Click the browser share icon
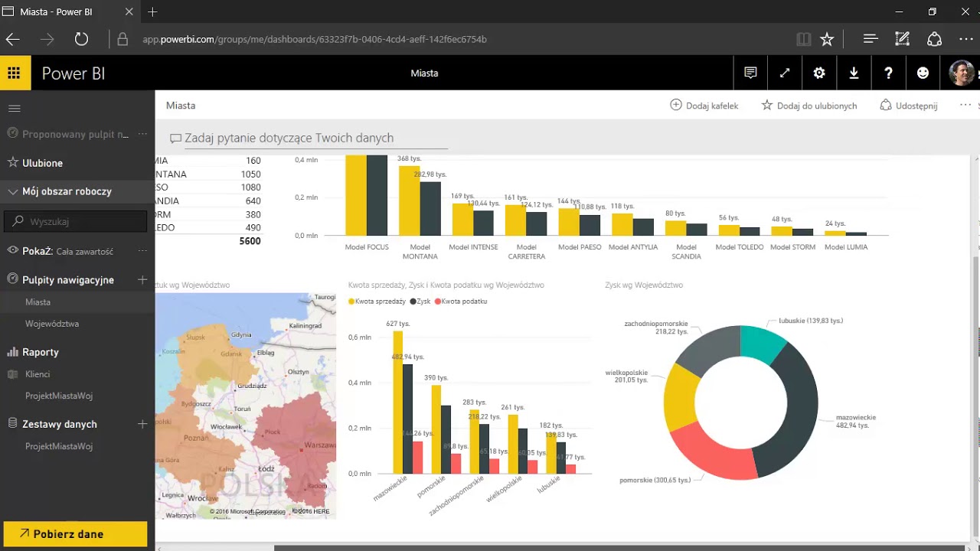Image resolution: width=980 pixels, height=551 pixels. (934, 39)
